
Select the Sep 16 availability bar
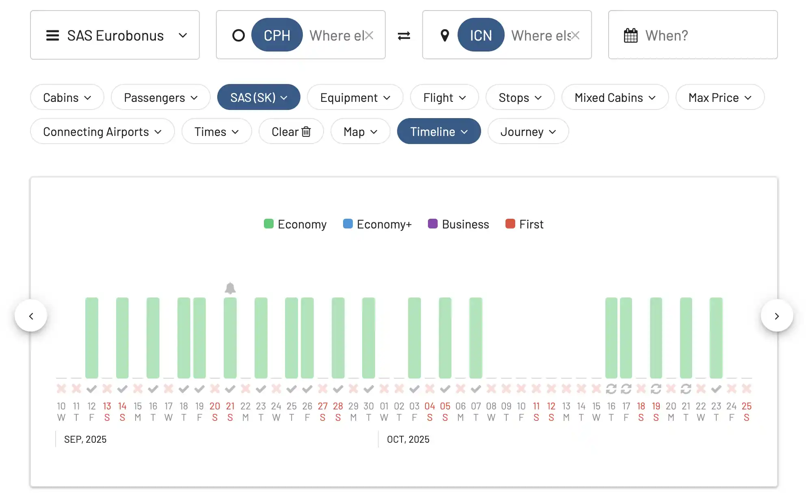point(153,338)
